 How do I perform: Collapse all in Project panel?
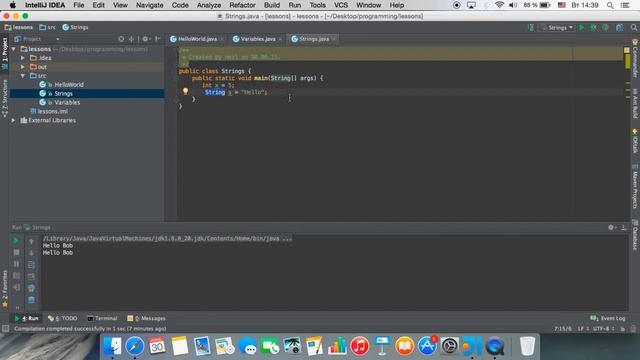[131, 39]
